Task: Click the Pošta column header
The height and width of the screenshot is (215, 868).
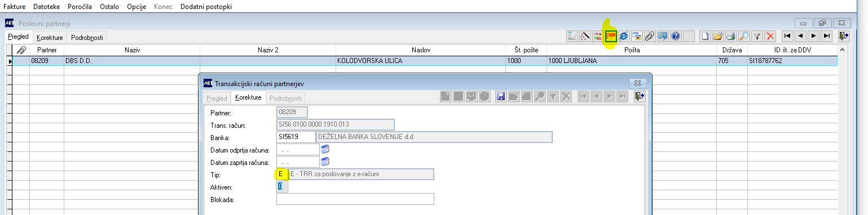Action: (x=632, y=50)
